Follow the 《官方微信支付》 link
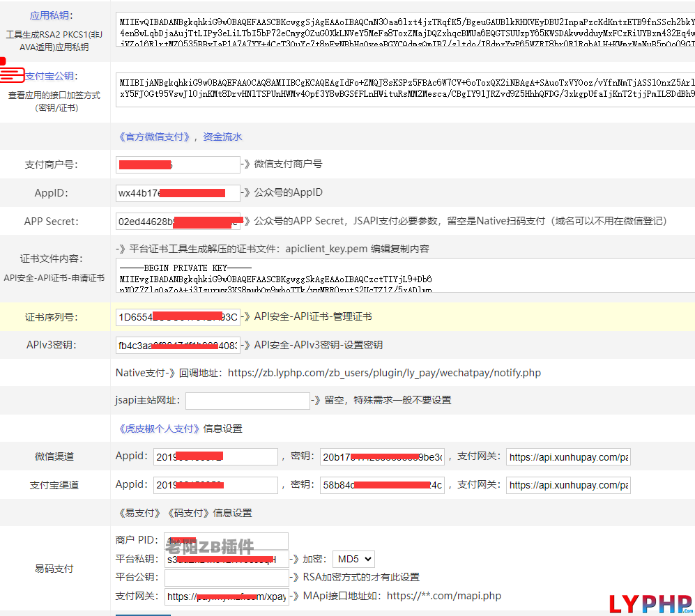The image size is (695, 616). coord(155,137)
